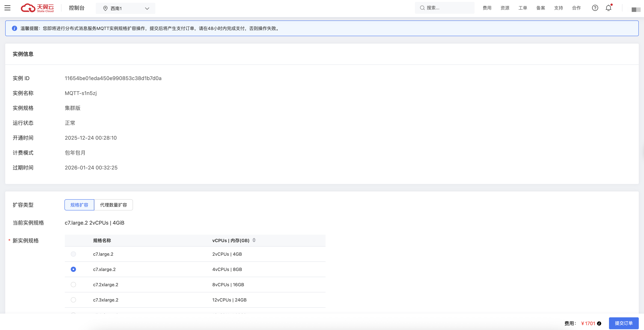Screen dimensions: 644x330
Task: Click the fee info icon beside ¥1701
Action: [x=599, y=323]
